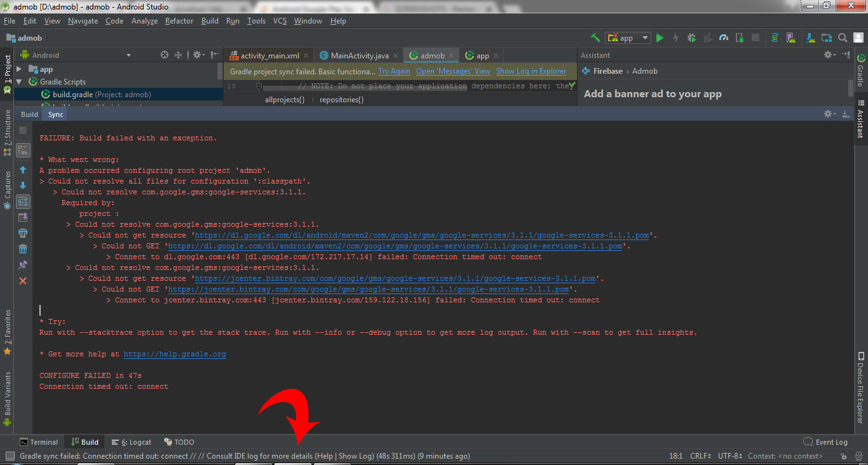Select the admob editor tab
The width and height of the screenshot is (868, 465).
point(432,55)
